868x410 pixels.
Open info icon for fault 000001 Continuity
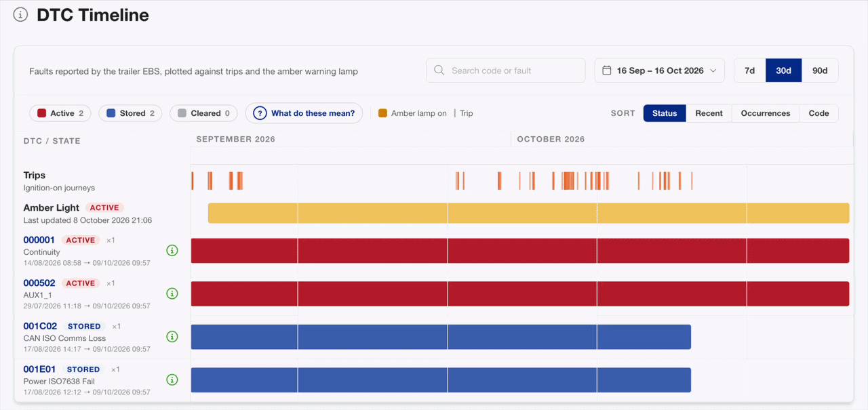[172, 251]
